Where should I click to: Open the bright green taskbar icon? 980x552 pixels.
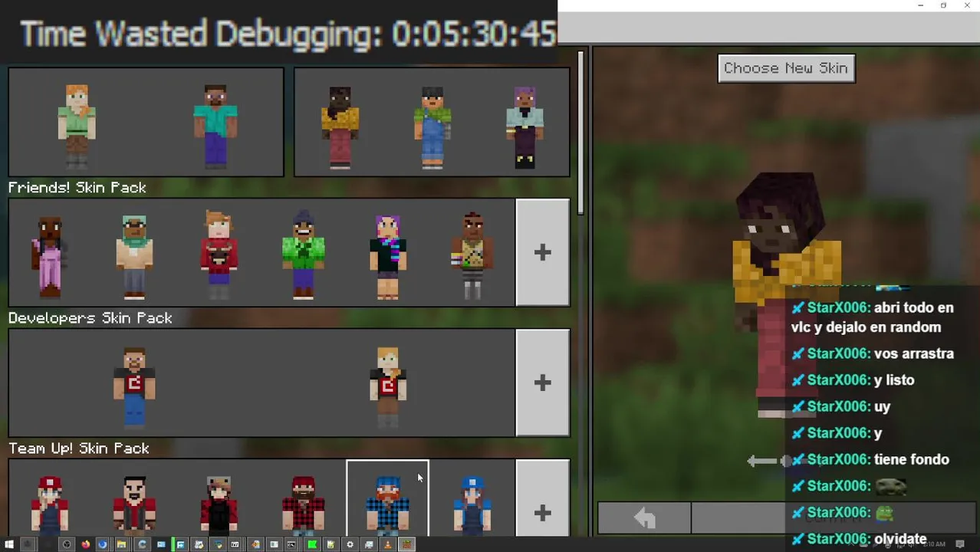(312, 544)
